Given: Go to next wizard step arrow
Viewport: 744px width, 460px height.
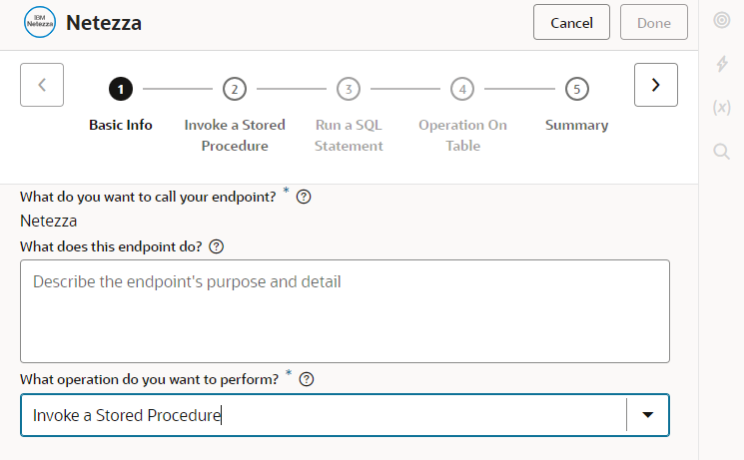Looking at the screenshot, I should pyautogui.click(x=656, y=85).
